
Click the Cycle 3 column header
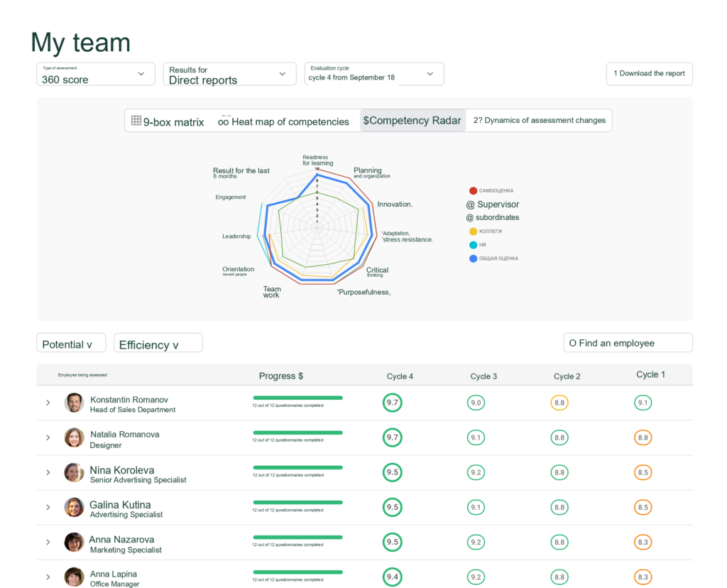483,376
